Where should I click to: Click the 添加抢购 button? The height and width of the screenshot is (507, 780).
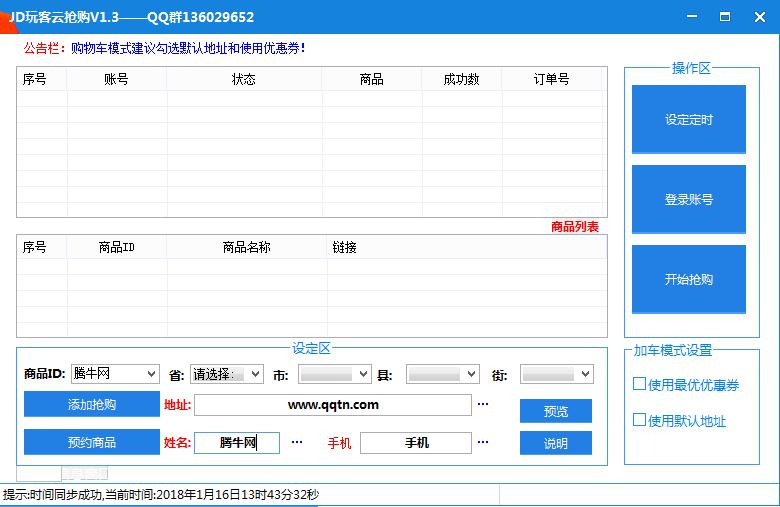pyautogui.click(x=91, y=404)
